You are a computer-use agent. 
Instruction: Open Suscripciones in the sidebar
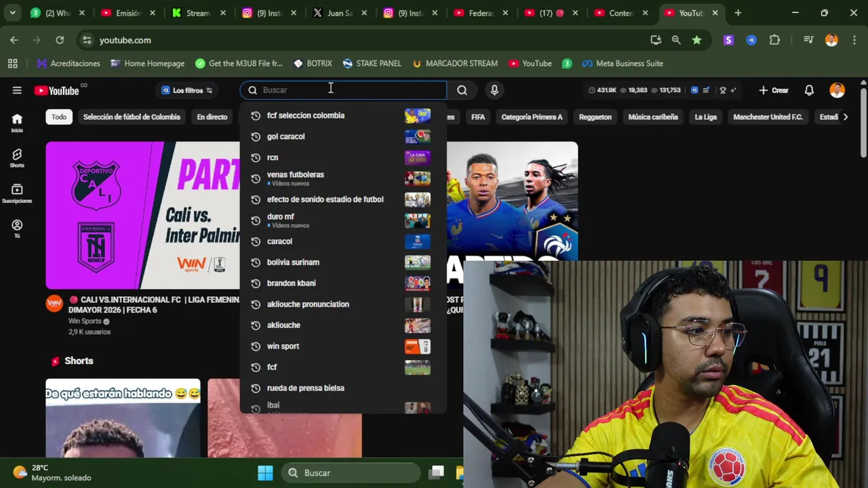click(17, 193)
